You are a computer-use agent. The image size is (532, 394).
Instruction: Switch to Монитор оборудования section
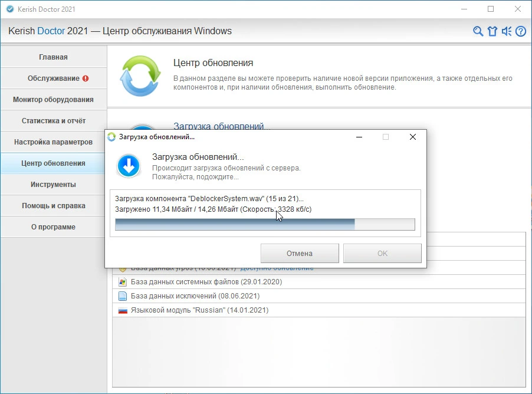point(53,100)
